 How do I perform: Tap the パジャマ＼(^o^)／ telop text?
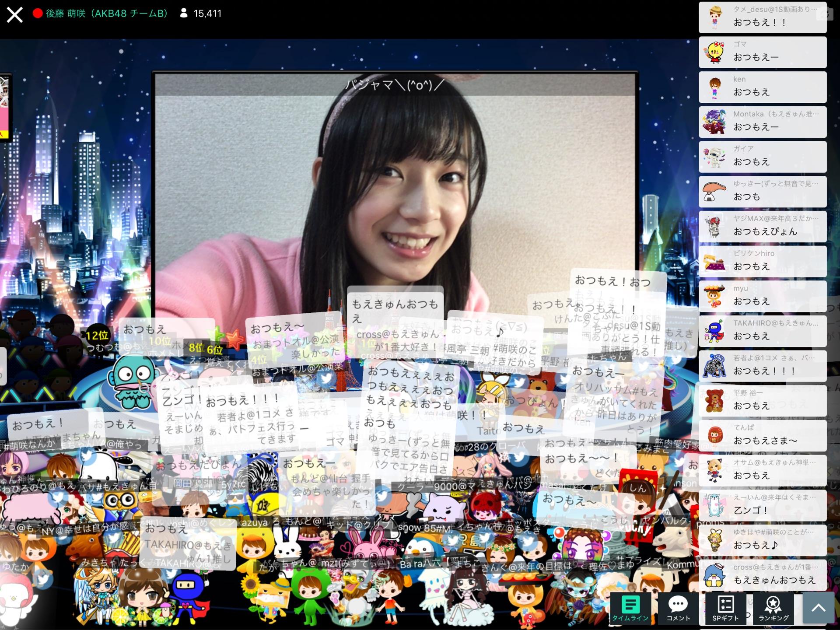(395, 85)
